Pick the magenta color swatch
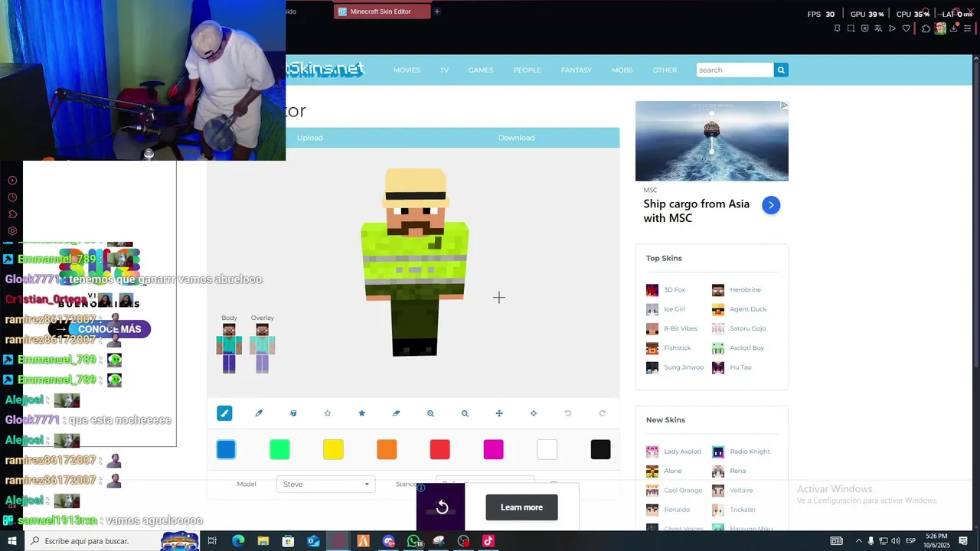This screenshot has height=551, width=980. pyautogui.click(x=494, y=449)
